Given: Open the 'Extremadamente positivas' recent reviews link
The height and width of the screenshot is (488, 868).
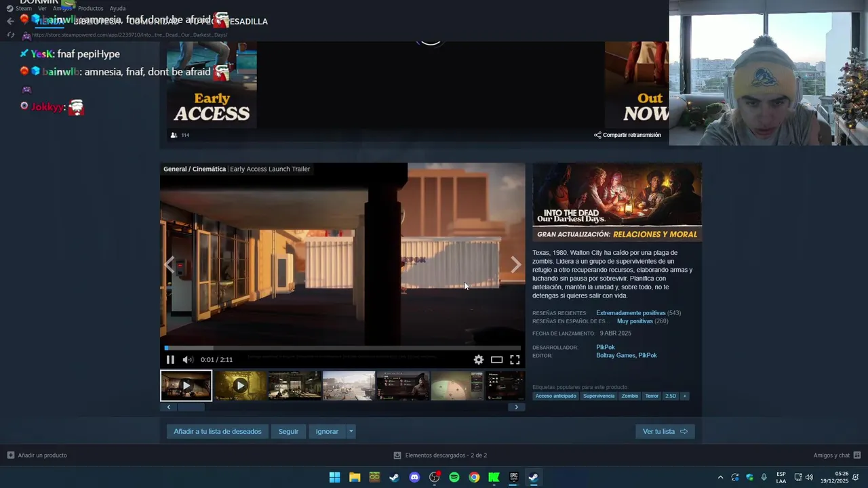Looking at the screenshot, I should (x=631, y=313).
